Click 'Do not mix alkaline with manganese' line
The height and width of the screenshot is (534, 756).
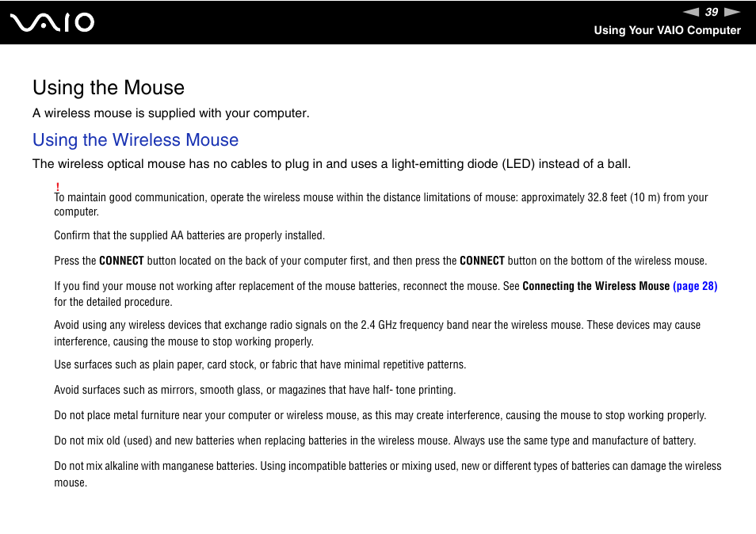388,475
